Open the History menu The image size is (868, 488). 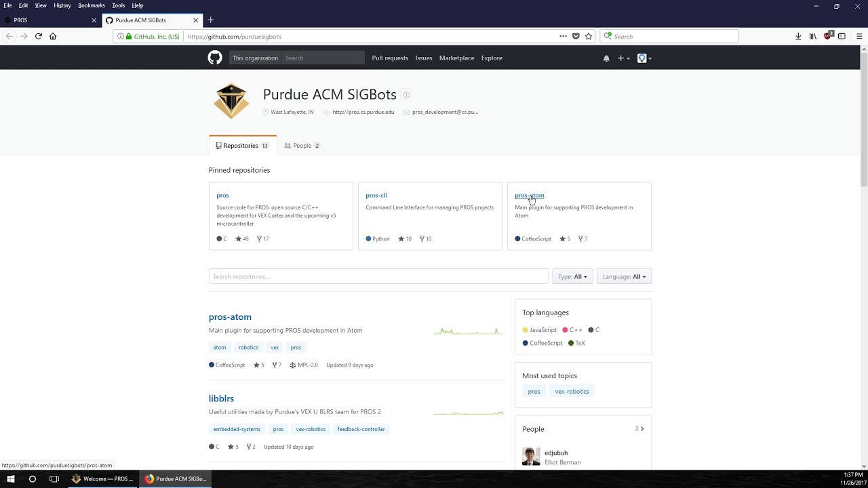(62, 5)
